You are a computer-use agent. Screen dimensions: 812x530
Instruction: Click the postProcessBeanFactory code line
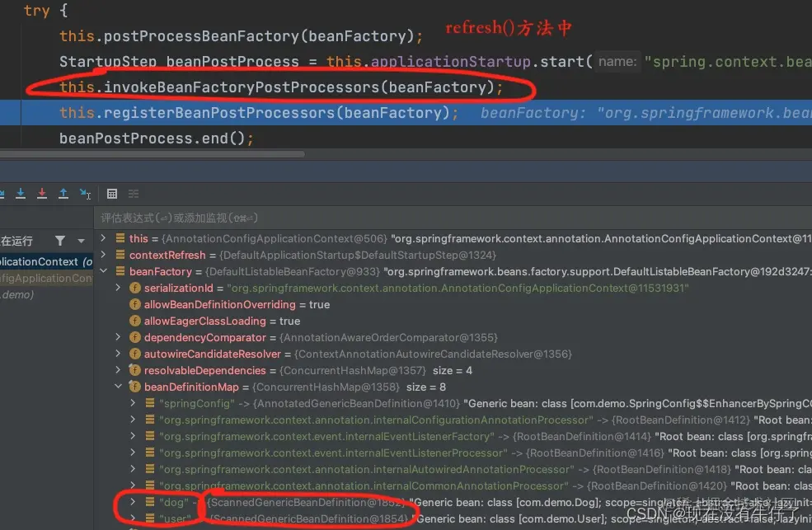pyautogui.click(x=241, y=35)
